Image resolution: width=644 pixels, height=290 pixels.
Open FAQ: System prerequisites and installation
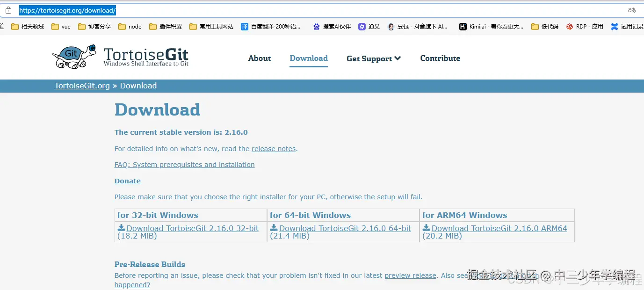pyautogui.click(x=185, y=165)
